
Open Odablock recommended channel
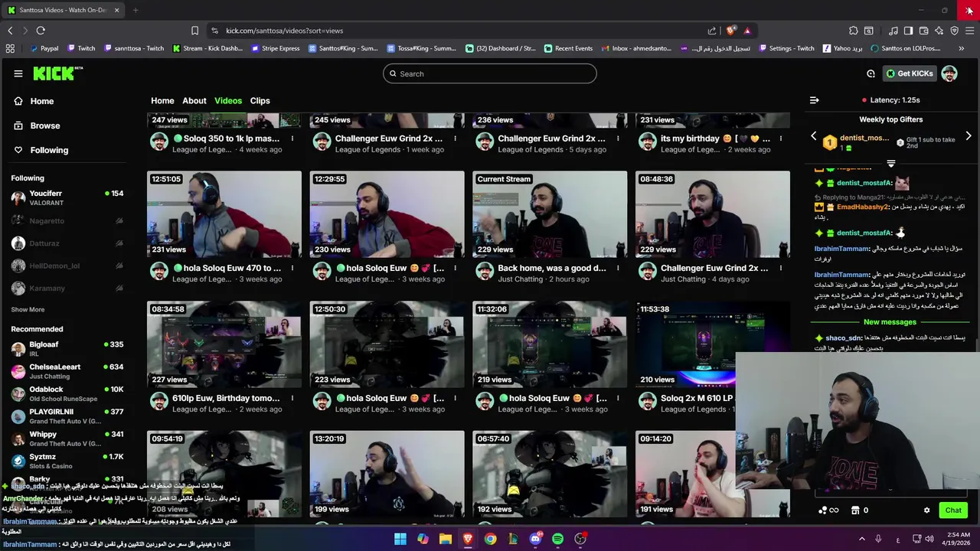(67, 393)
